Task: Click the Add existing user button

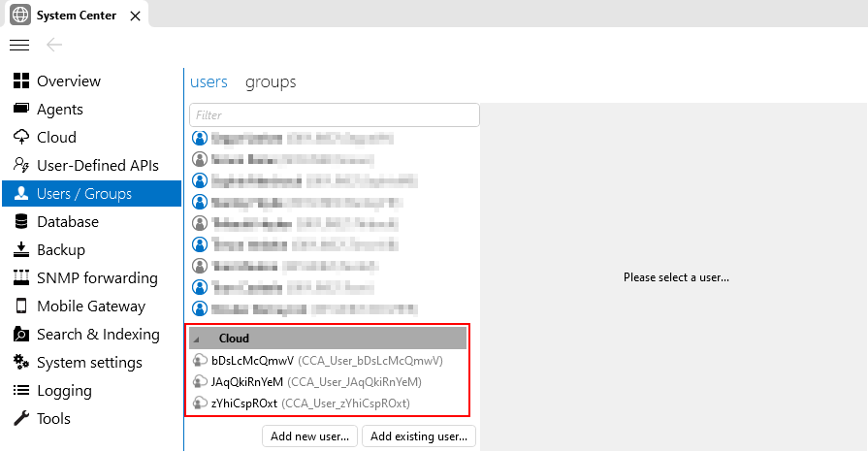Action: point(419,436)
